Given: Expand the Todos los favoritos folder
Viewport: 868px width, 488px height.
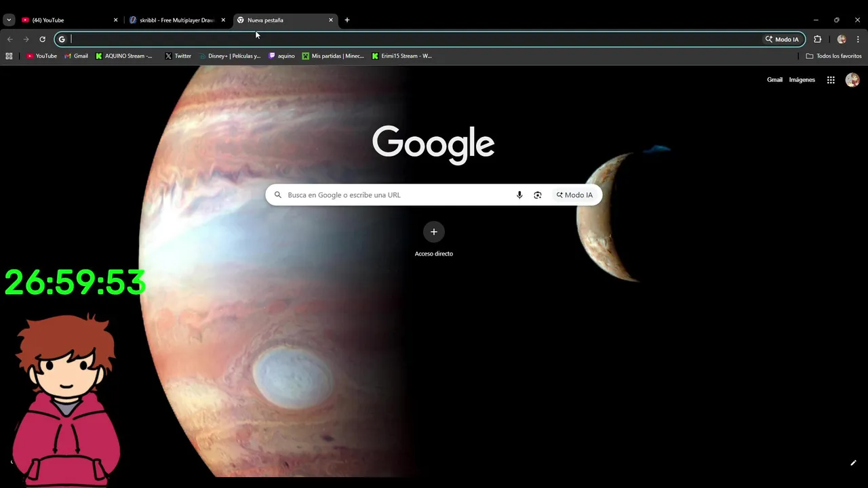Looking at the screenshot, I should point(833,56).
